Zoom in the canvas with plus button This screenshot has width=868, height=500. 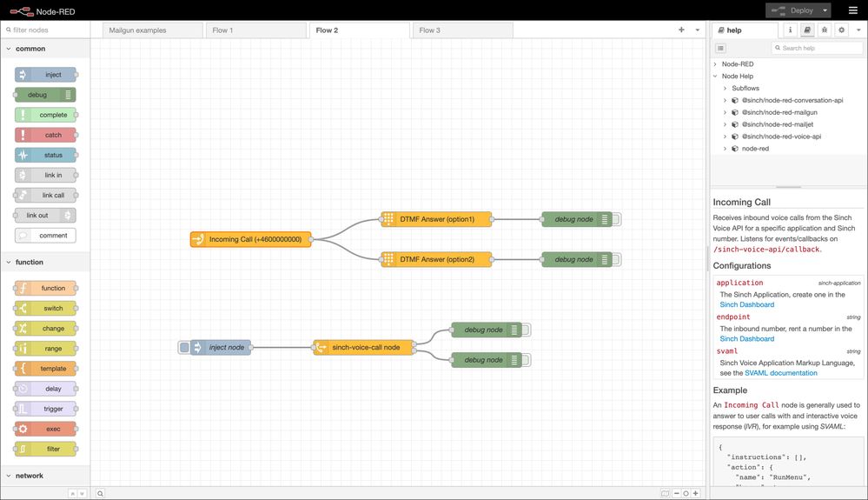(695, 493)
